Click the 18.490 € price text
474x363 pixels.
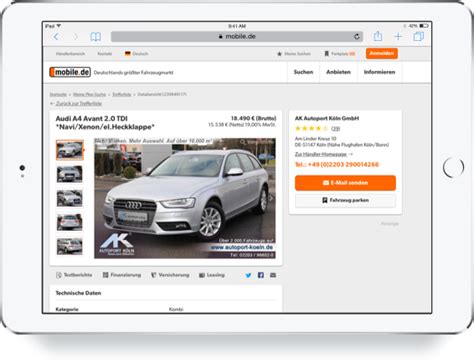(x=253, y=118)
